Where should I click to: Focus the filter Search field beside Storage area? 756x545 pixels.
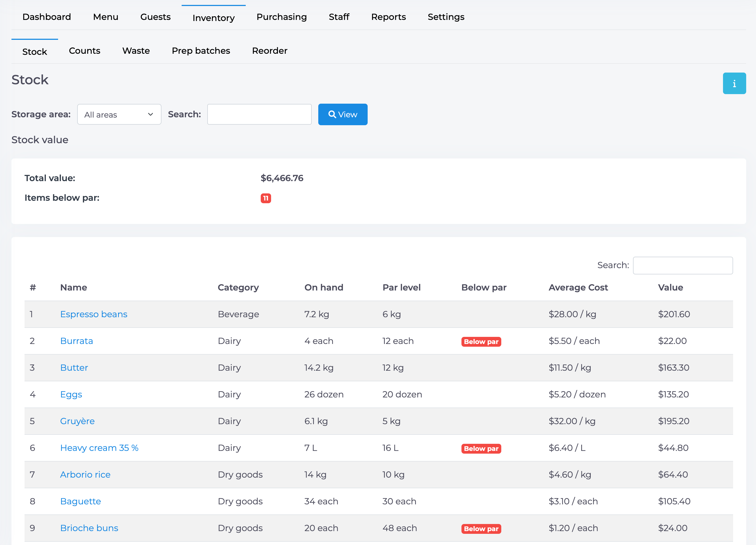[x=259, y=114]
